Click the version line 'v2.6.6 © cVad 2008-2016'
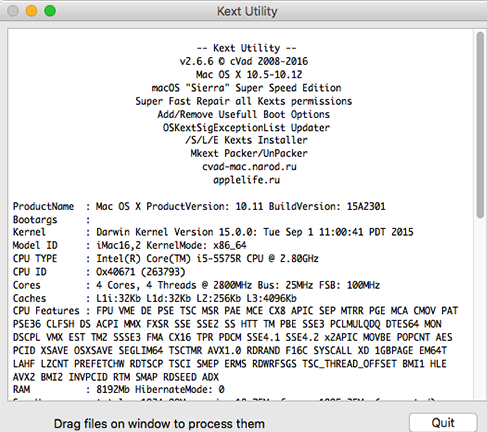The height and width of the screenshot is (432, 487). (244, 61)
